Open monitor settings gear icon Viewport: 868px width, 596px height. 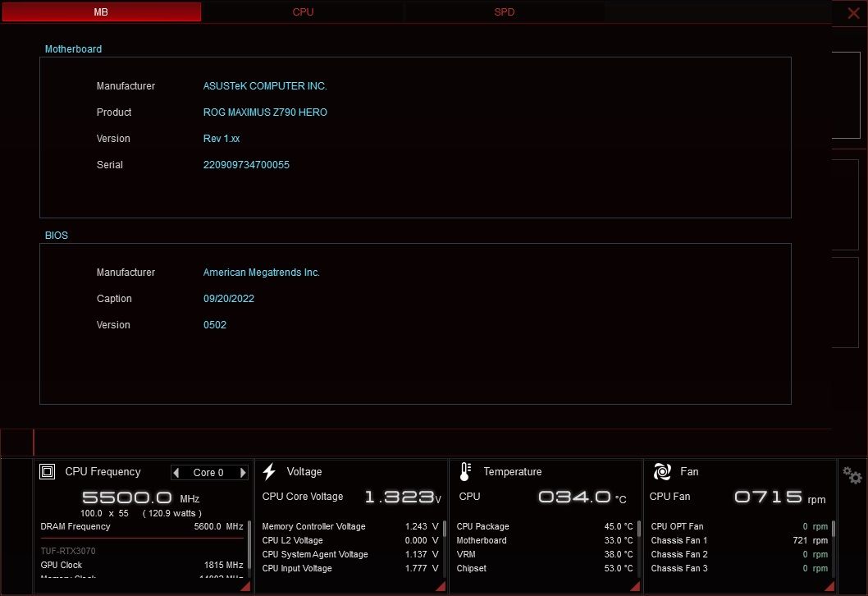tap(852, 475)
